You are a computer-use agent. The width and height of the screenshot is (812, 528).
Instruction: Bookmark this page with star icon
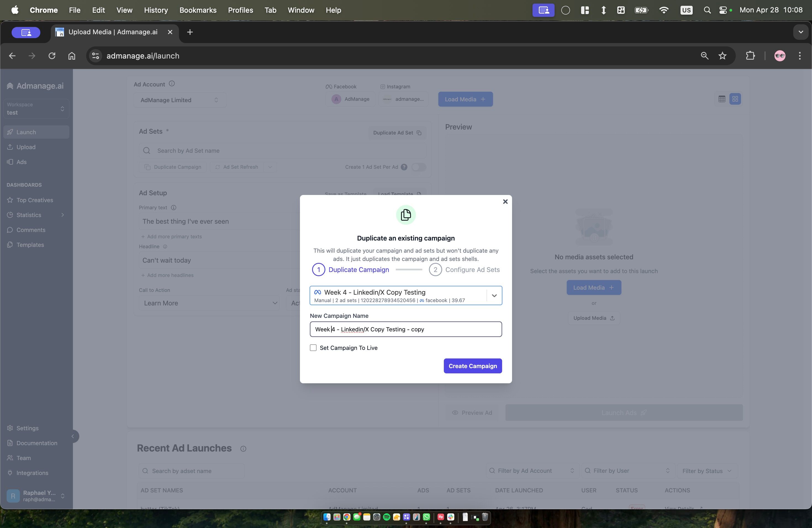(722, 56)
